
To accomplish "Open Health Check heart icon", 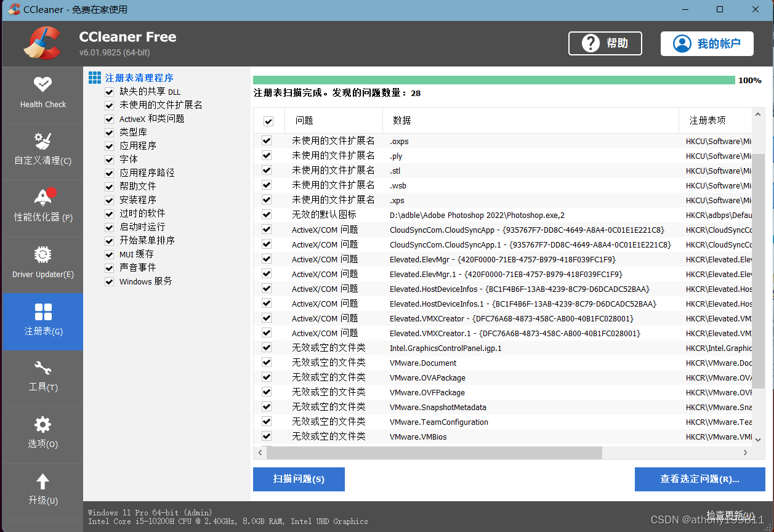I will 42,84.
